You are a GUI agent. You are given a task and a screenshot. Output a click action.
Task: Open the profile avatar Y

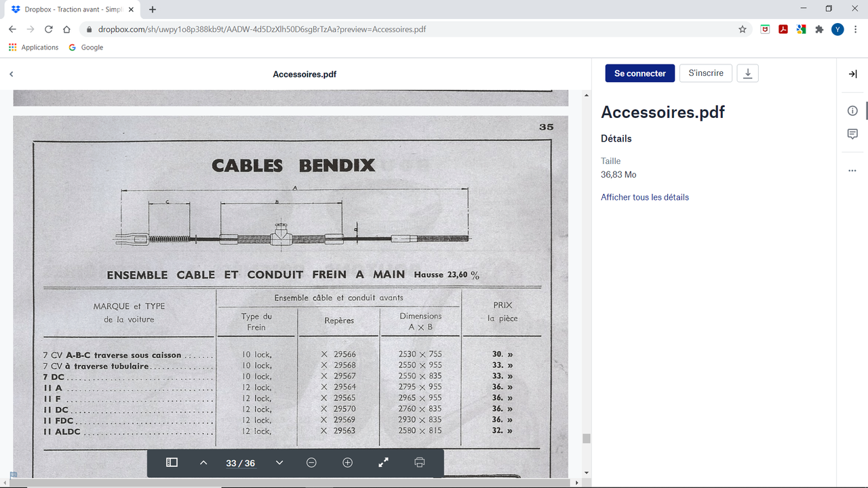(x=837, y=29)
